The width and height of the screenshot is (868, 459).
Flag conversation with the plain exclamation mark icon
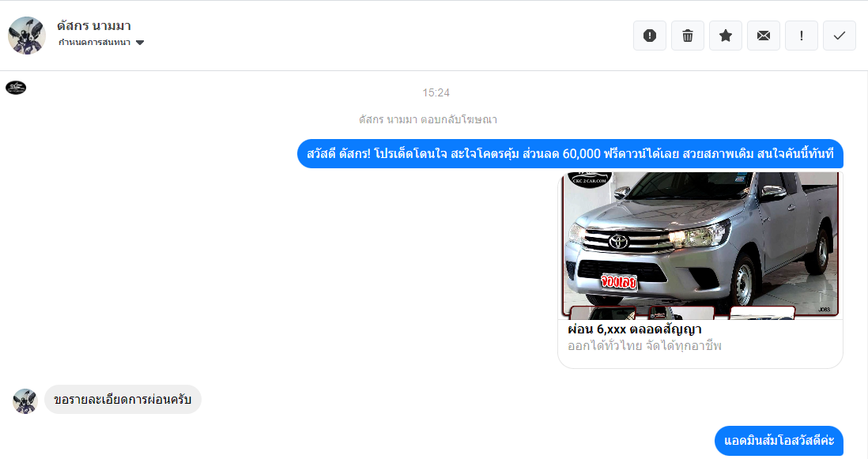pos(801,36)
